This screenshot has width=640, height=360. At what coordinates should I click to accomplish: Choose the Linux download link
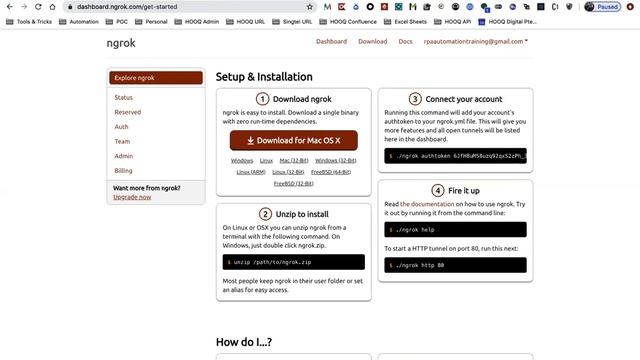pos(266,161)
